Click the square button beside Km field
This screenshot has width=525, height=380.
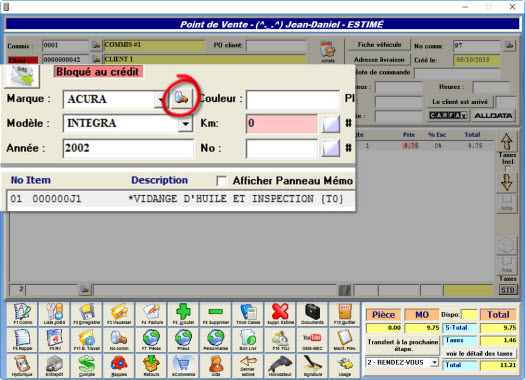pyautogui.click(x=331, y=124)
